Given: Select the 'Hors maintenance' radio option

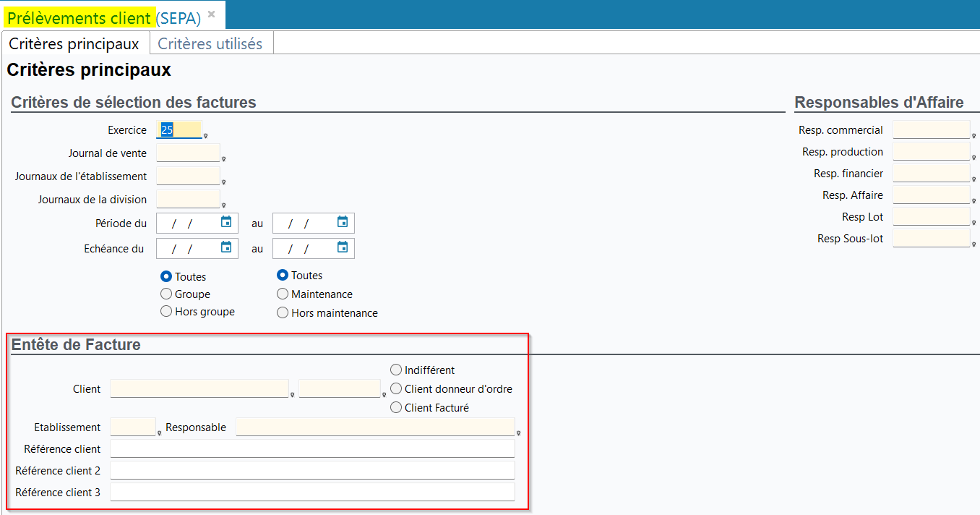Looking at the screenshot, I should (283, 313).
